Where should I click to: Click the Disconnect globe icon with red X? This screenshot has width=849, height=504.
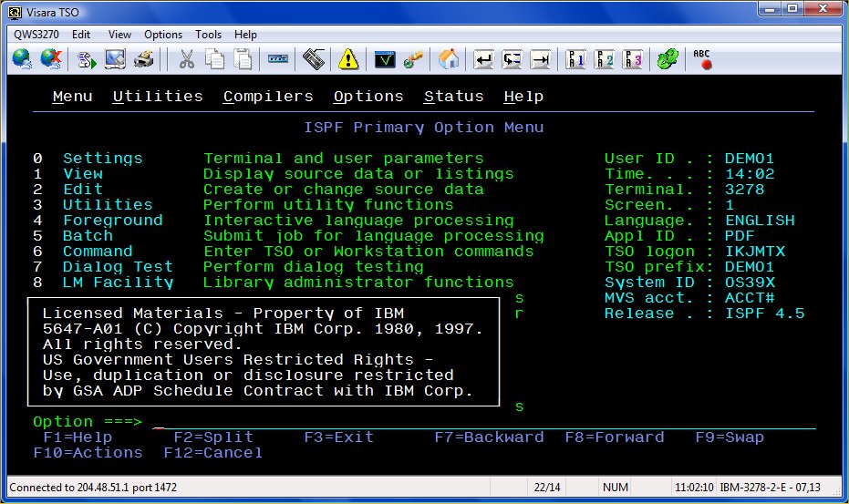coord(51,59)
